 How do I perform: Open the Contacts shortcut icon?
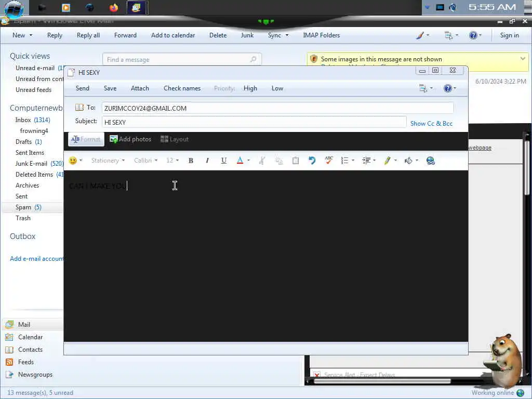(9, 350)
